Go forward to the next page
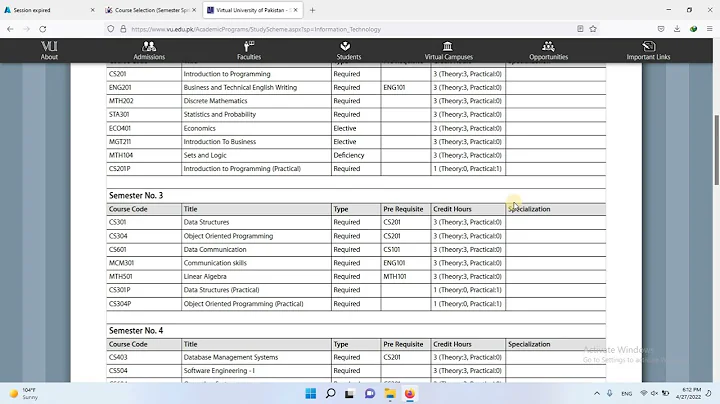720x404 pixels. [27, 29]
